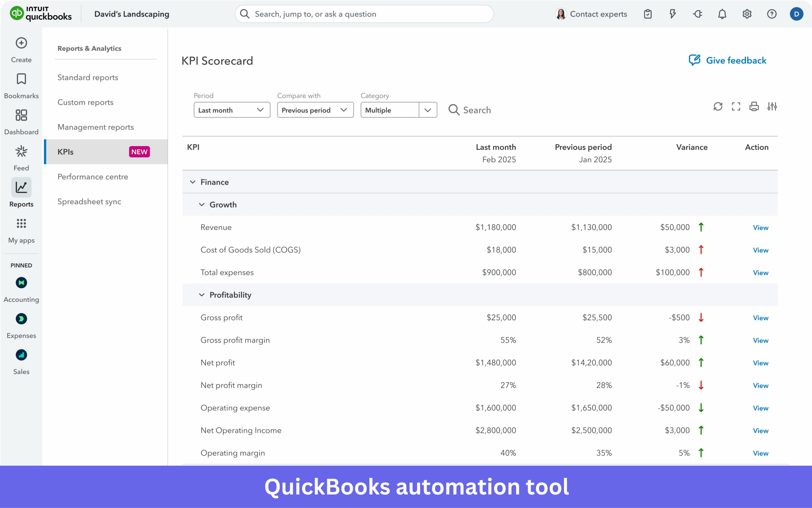The width and height of the screenshot is (812, 508).
Task: Click Give feedback link
Action: click(x=727, y=60)
